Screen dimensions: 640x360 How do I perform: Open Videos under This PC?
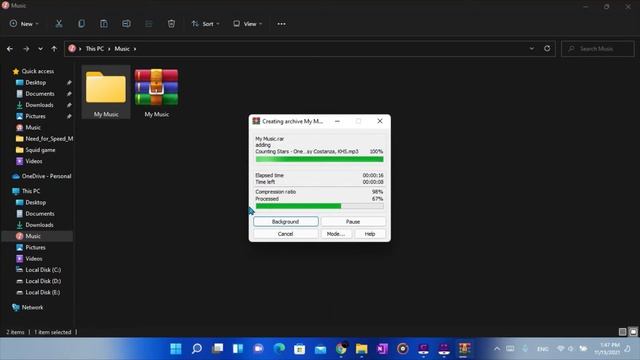coord(34,259)
